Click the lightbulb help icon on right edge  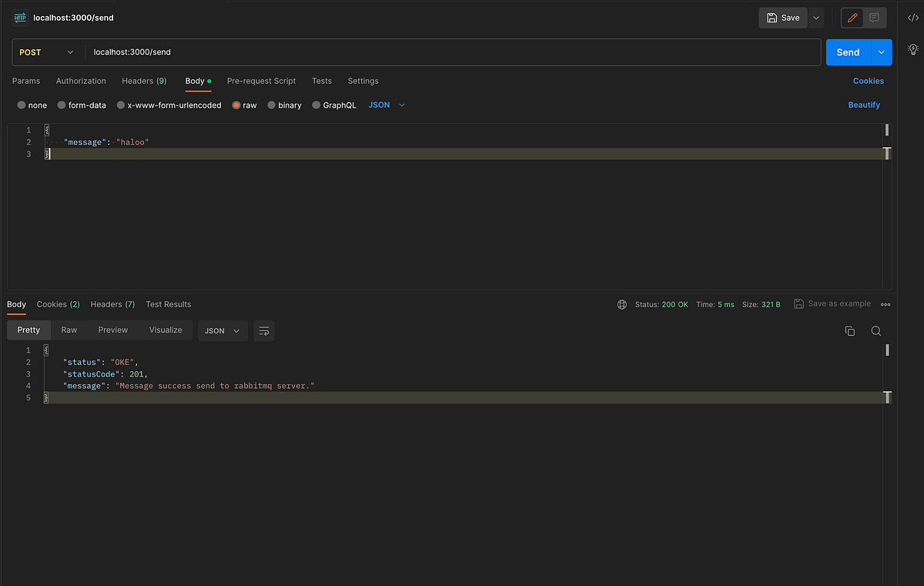pyautogui.click(x=913, y=49)
